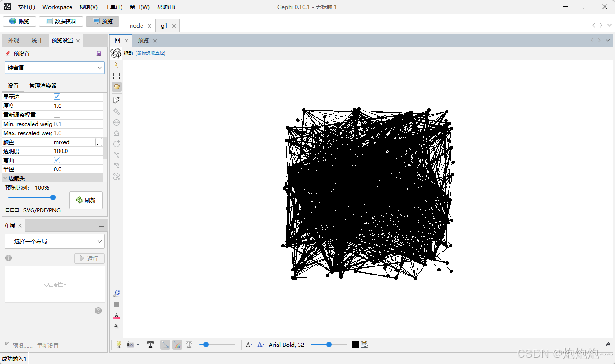Open the 数据资料 data laboratory
The width and height of the screenshot is (615, 364).
coord(61,21)
